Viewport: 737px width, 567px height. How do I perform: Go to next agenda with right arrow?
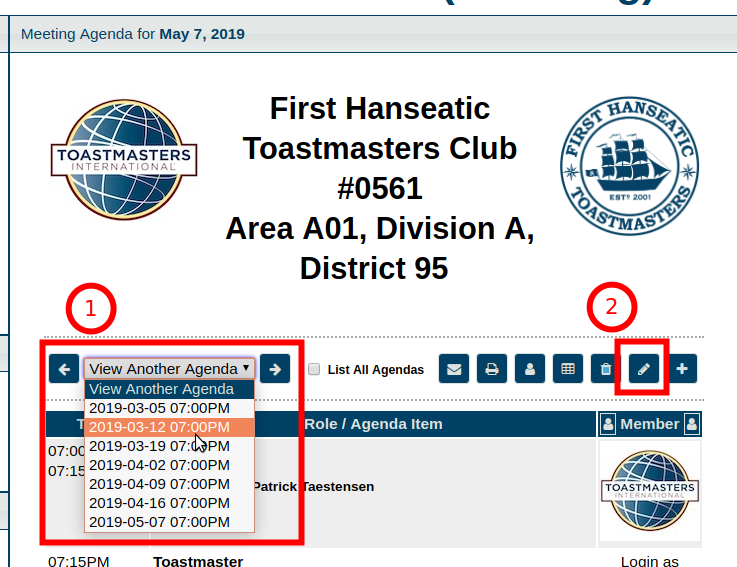tap(275, 369)
